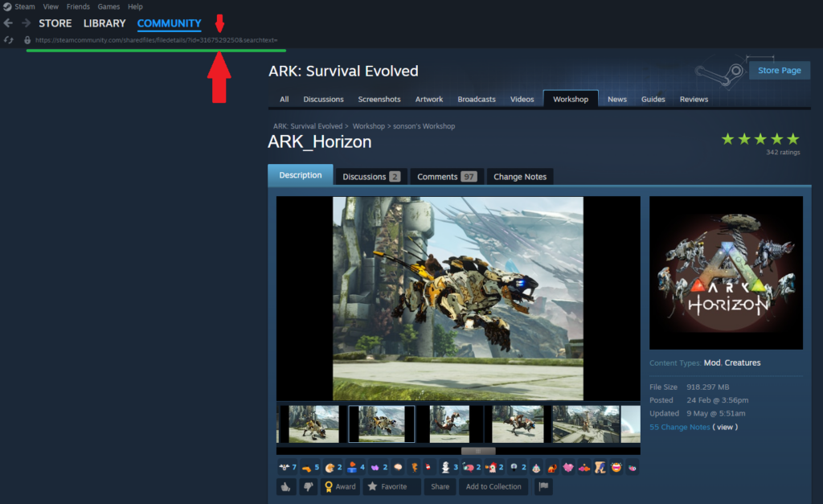
Task: Click the report flag icon
Action: pos(543,486)
